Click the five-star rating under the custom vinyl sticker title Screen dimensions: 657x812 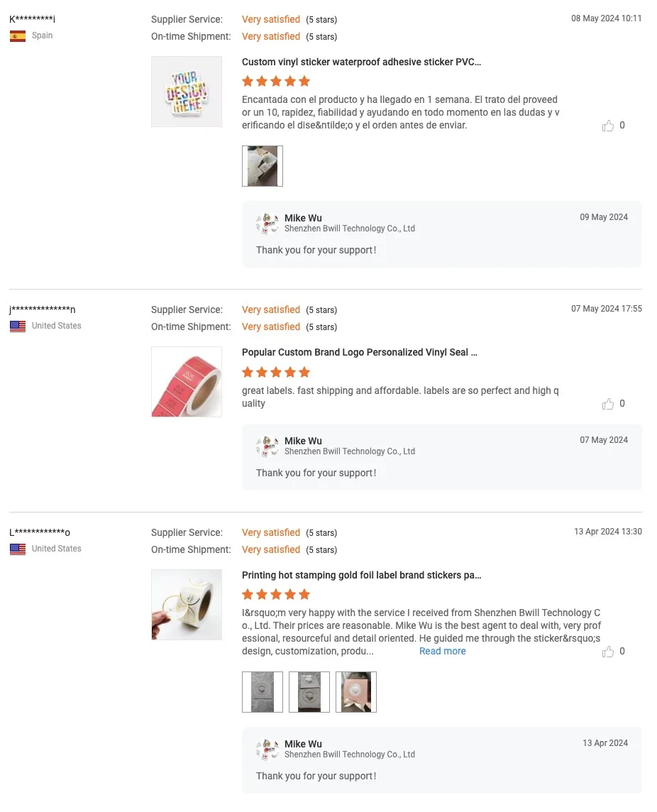(x=276, y=81)
